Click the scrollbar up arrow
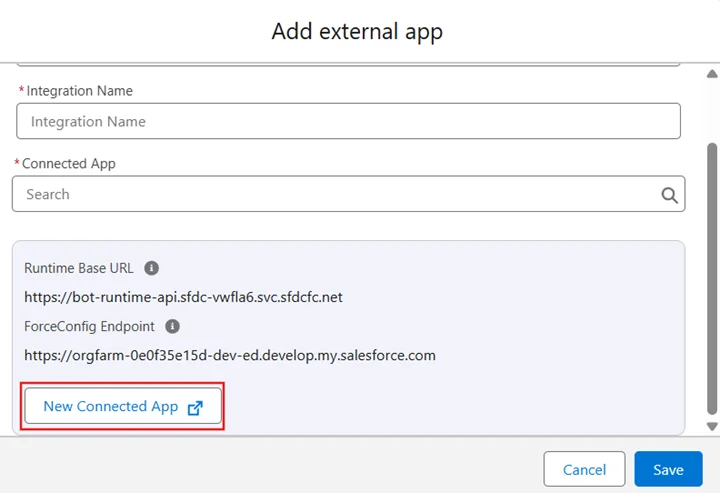This screenshot has height=493, width=720. (711, 72)
